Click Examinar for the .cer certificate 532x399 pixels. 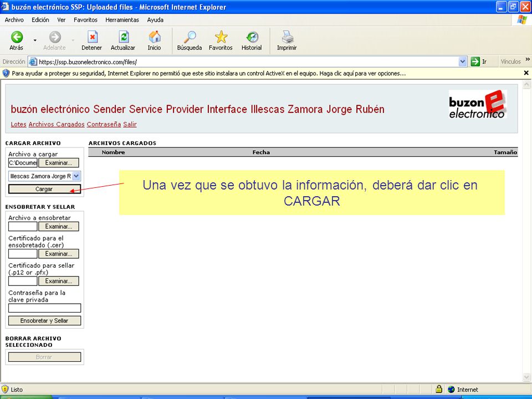58,253
